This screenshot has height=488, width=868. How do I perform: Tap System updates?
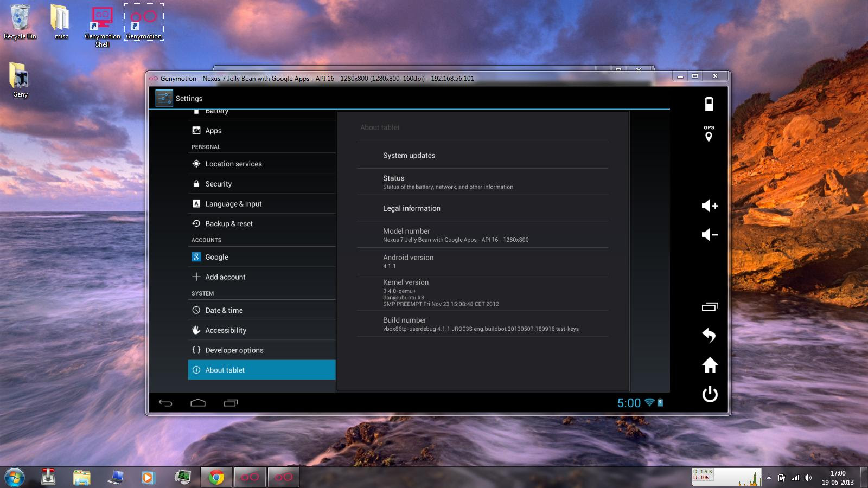click(482, 155)
